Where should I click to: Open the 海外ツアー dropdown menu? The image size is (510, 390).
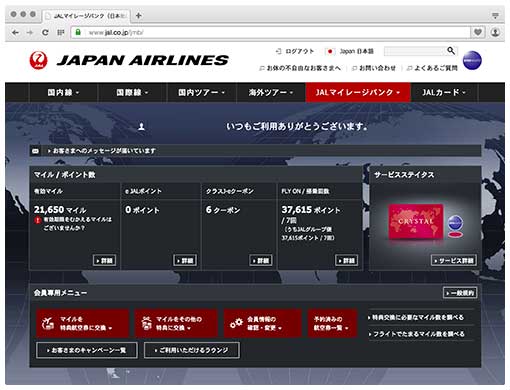[270, 92]
